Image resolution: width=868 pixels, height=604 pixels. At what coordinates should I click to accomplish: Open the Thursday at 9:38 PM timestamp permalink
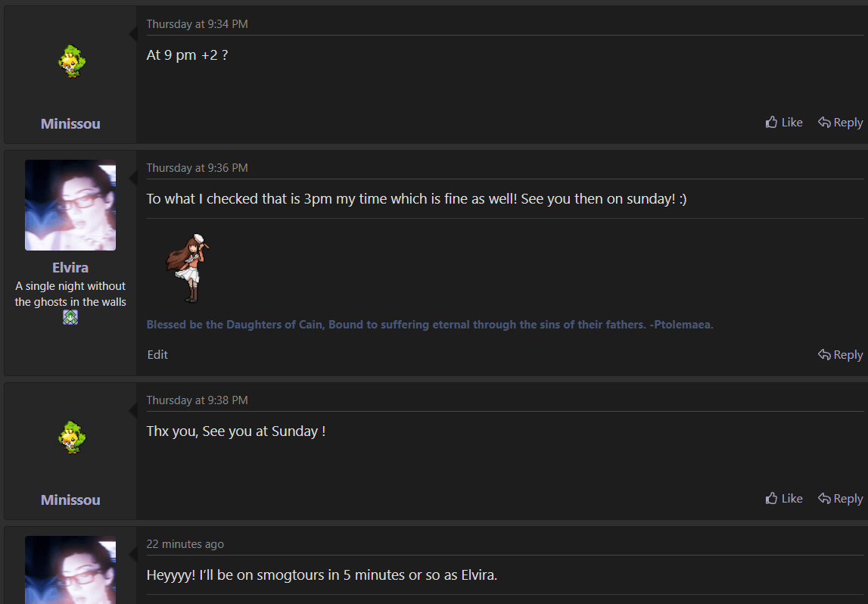click(x=197, y=400)
